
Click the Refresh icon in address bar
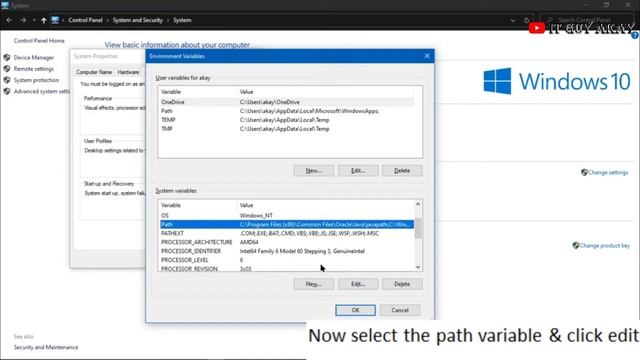527,20
